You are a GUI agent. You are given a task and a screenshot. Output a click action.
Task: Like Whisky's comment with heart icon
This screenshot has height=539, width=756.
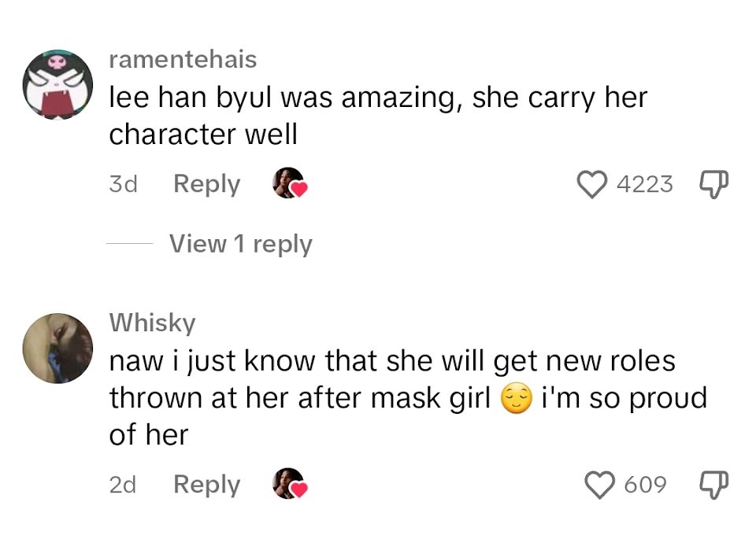click(x=599, y=485)
